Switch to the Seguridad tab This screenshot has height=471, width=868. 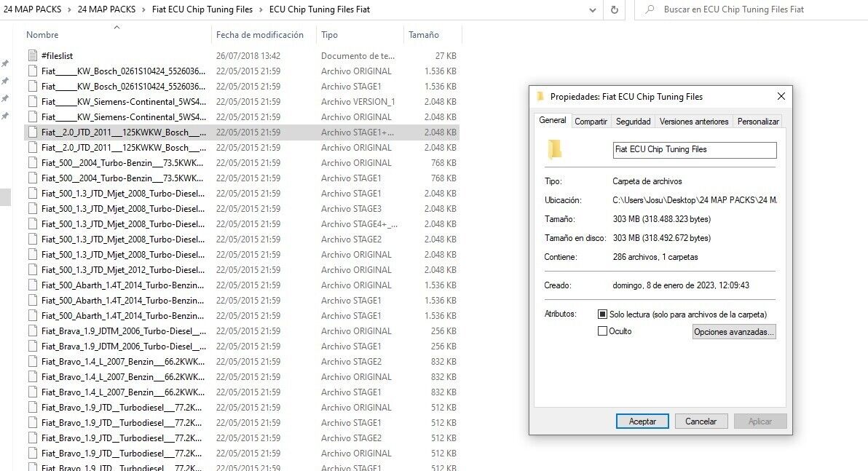coord(634,122)
